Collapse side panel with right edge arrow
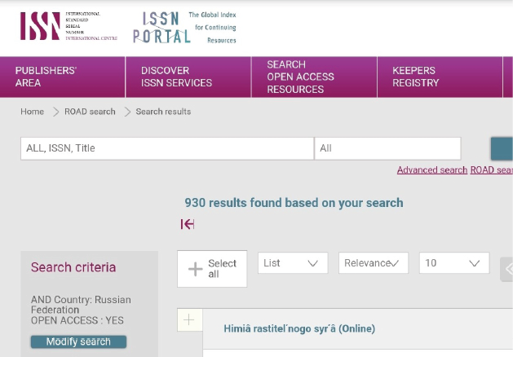513x368 pixels. (x=507, y=269)
